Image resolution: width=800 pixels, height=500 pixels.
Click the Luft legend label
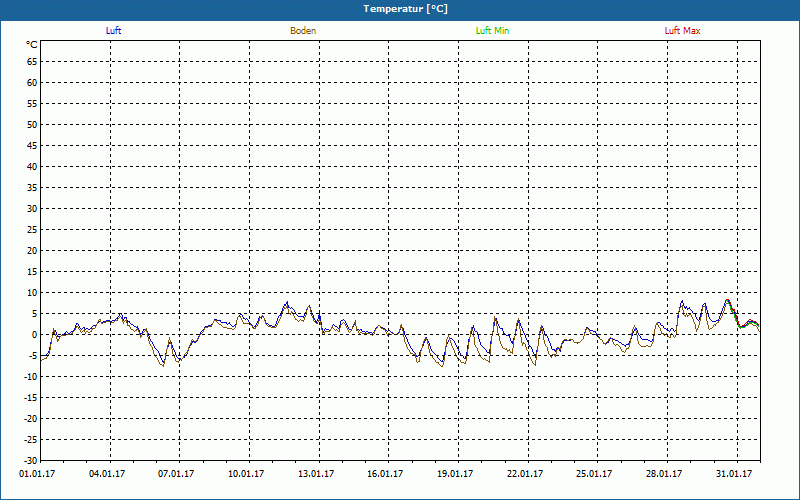coord(113,31)
